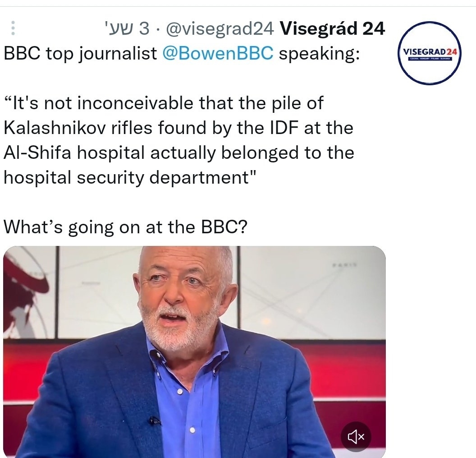The width and height of the screenshot is (476, 458).
Task: Click the "What's going on at the BBC?" line
Action: click(x=125, y=227)
